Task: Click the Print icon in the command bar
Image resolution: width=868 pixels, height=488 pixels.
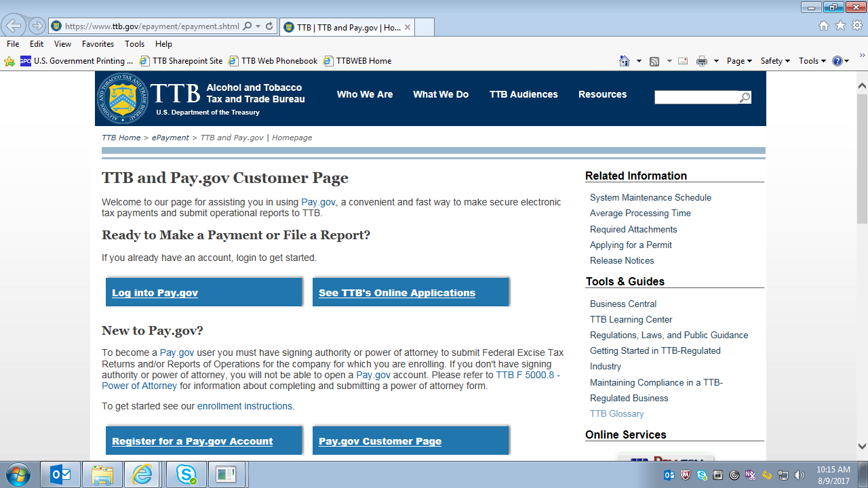Action: 702,61
